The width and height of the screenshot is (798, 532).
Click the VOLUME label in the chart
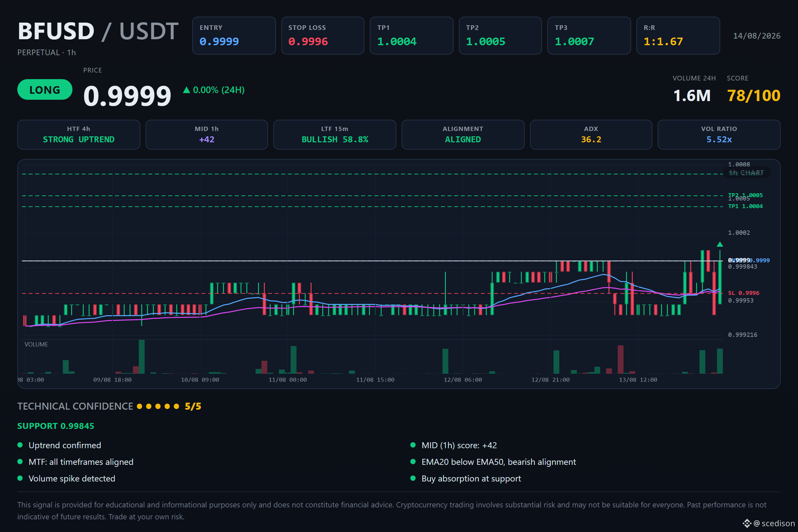[x=36, y=344]
